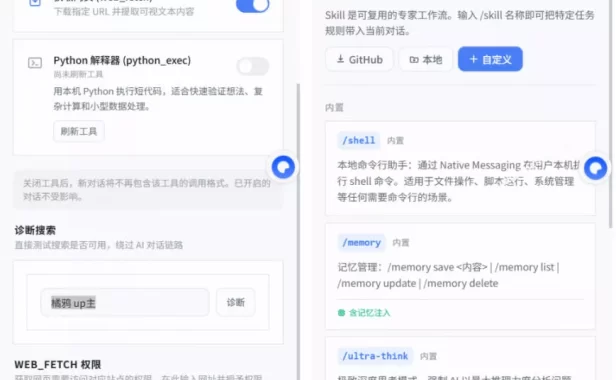Click the 内置 badge next to /ultra-think

[x=428, y=356]
